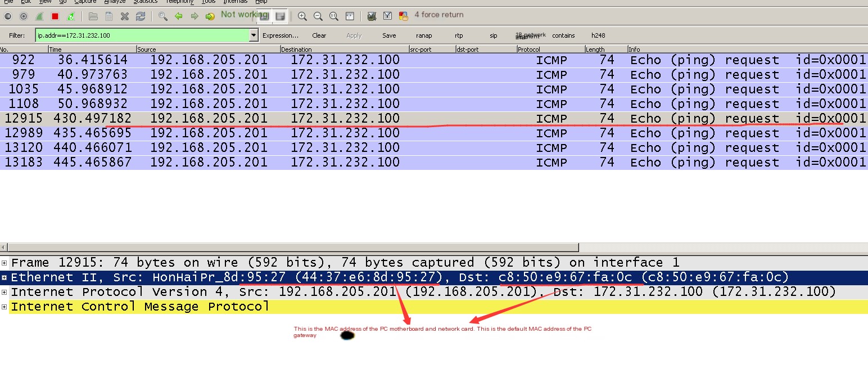Find a packet with the magnifier icon
The height and width of the screenshot is (373, 868).
[163, 16]
